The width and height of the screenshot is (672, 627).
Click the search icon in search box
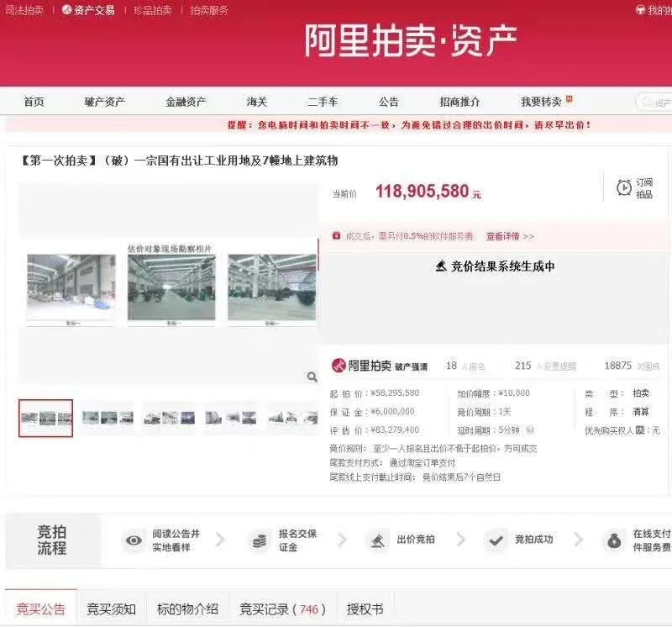(x=645, y=102)
